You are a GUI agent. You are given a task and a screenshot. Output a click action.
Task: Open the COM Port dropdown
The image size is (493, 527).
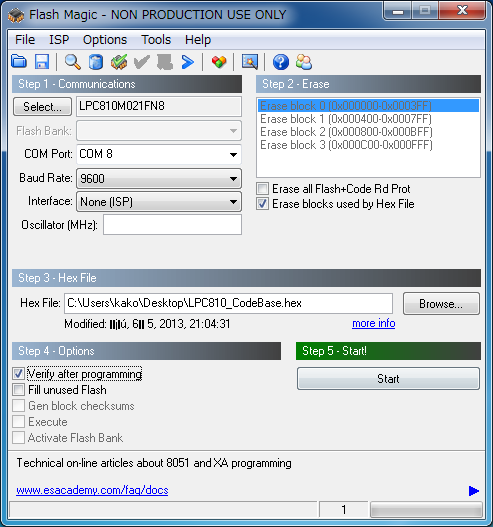[x=159, y=154]
